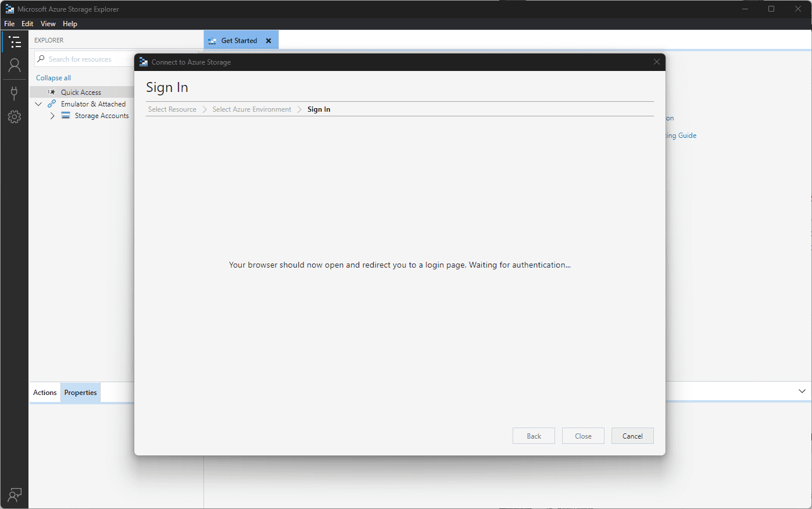The height and width of the screenshot is (509, 812).
Task: Click the Connect to Azure Storage dialog logo
Action: click(x=144, y=62)
